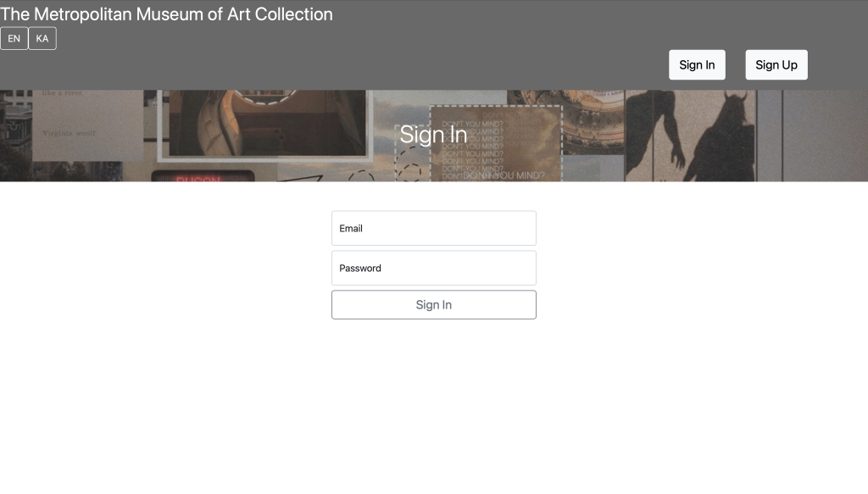868x494 pixels.
Task: Click the Virginia Woolf quote card
Action: point(87,125)
